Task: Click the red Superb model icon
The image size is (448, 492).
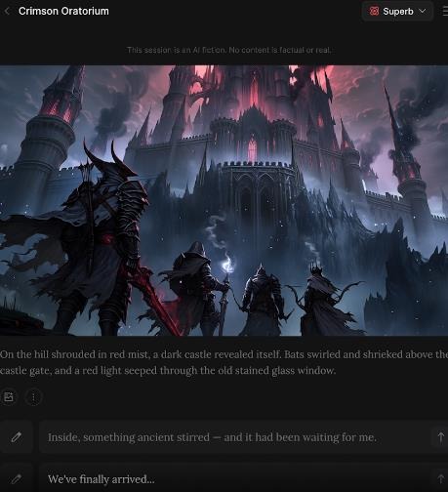Action: click(x=374, y=12)
